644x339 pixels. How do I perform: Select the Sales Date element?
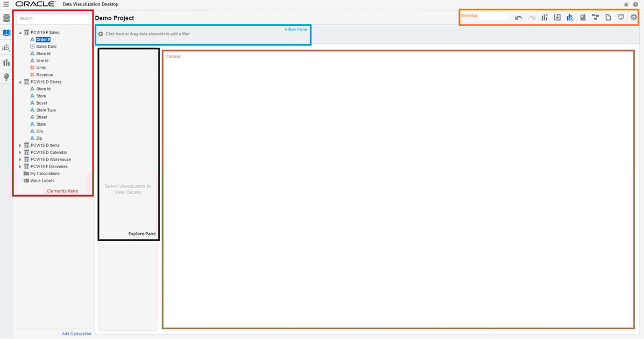46,47
